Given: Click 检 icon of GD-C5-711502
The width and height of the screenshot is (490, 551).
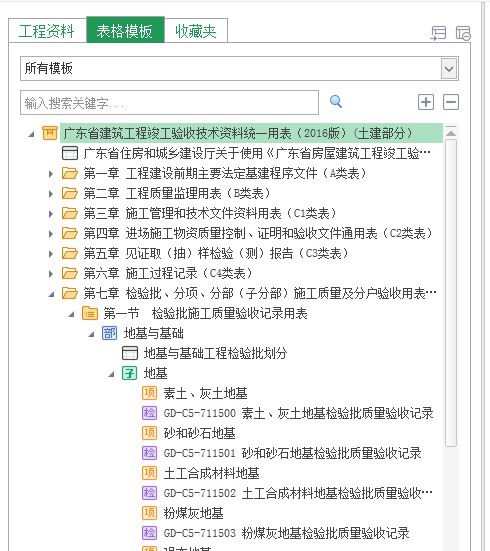Looking at the screenshot, I should (149, 493).
